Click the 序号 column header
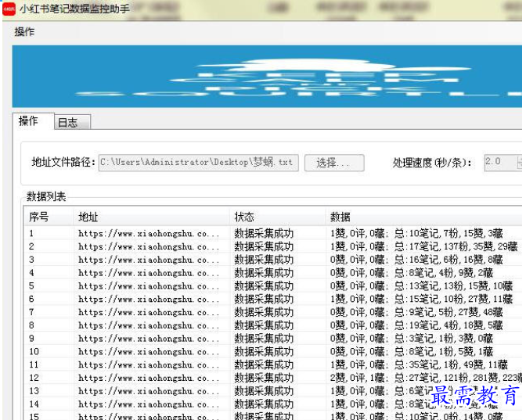 click(49, 217)
